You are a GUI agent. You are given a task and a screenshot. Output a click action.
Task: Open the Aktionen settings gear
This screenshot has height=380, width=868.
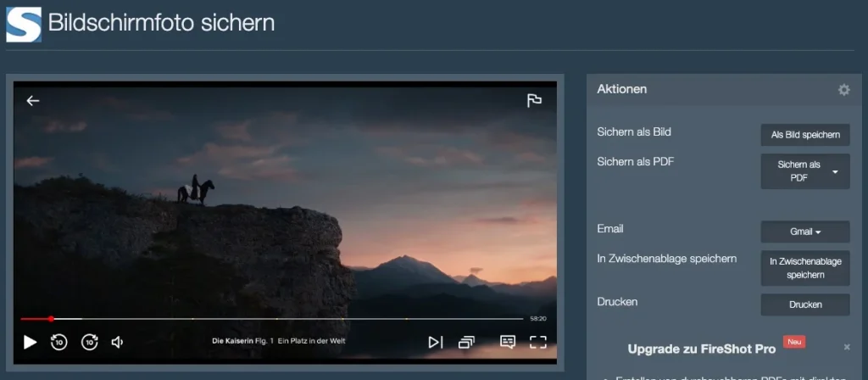click(843, 90)
